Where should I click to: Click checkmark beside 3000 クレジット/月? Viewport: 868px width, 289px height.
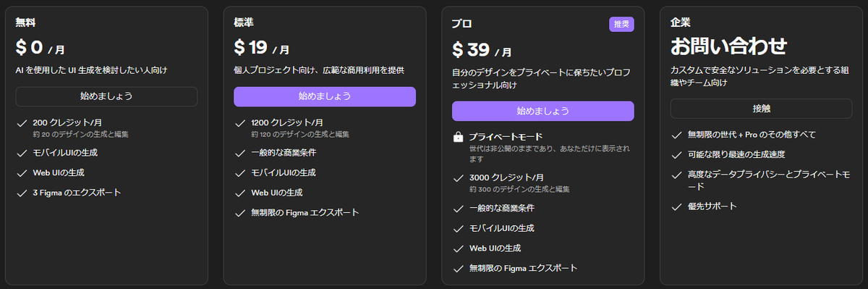coord(458,177)
